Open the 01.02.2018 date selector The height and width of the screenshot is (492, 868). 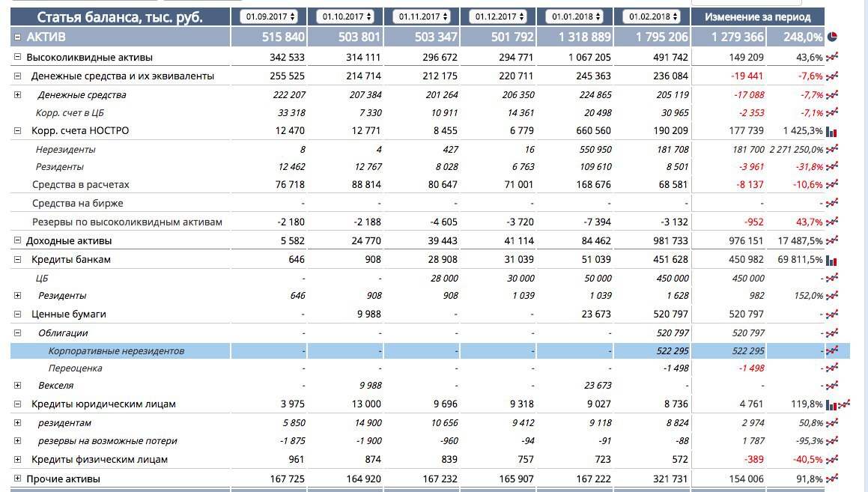pos(652,16)
